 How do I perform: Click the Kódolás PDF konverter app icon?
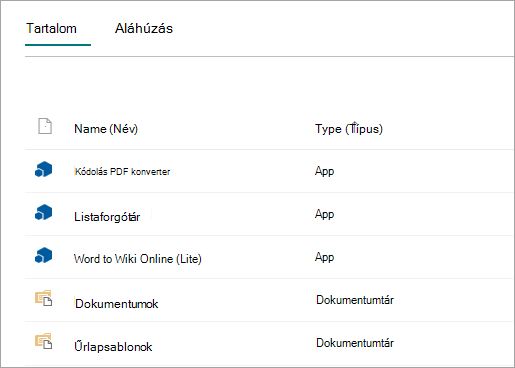[44, 169]
